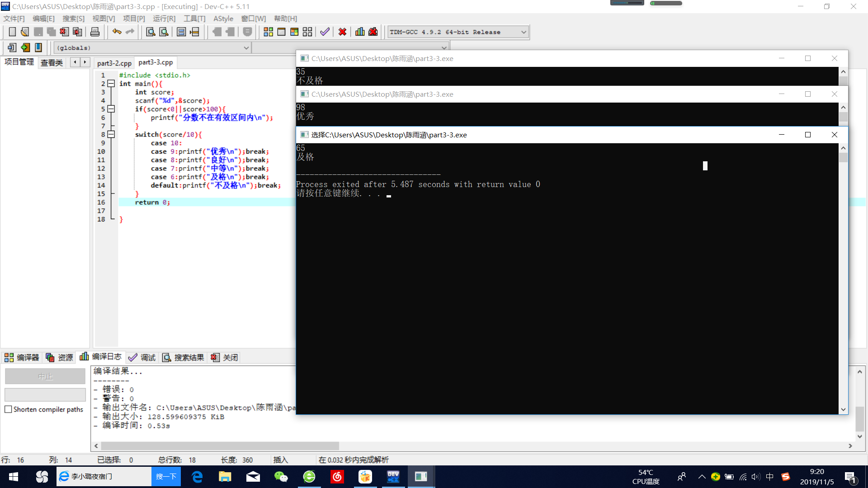The height and width of the screenshot is (488, 868).
Task: Open WeChat from the taskbar
Action: click(x=281, y=477)
